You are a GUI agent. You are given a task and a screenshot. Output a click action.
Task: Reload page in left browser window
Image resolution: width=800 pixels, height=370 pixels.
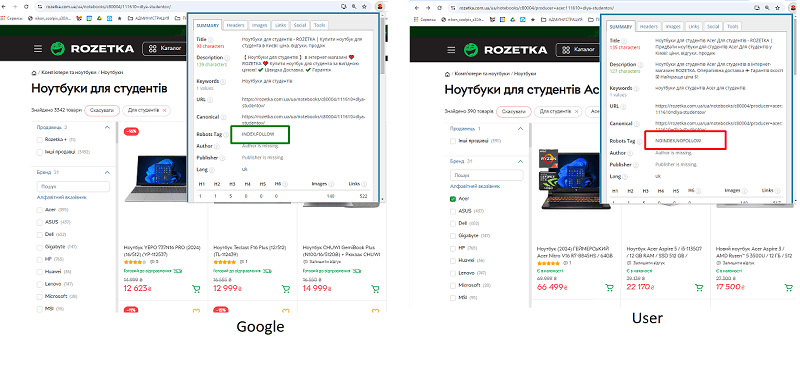(x=25, y=7)
